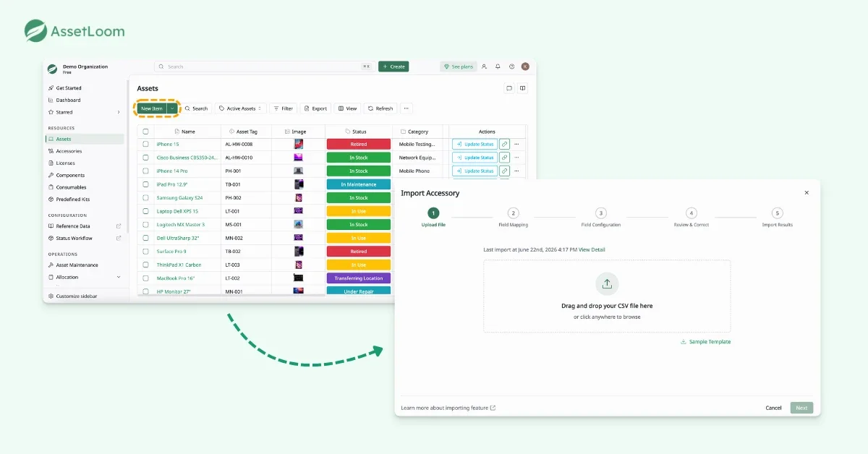
Task: Click the Status Workflow external link icon
Action: click(119, 238)
